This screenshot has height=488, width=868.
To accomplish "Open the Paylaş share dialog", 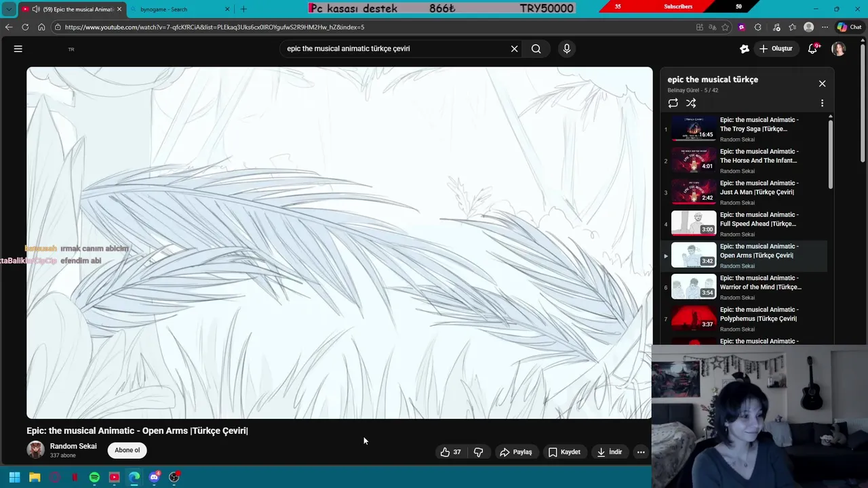I will pyautogui.click(x=516, y=452).
